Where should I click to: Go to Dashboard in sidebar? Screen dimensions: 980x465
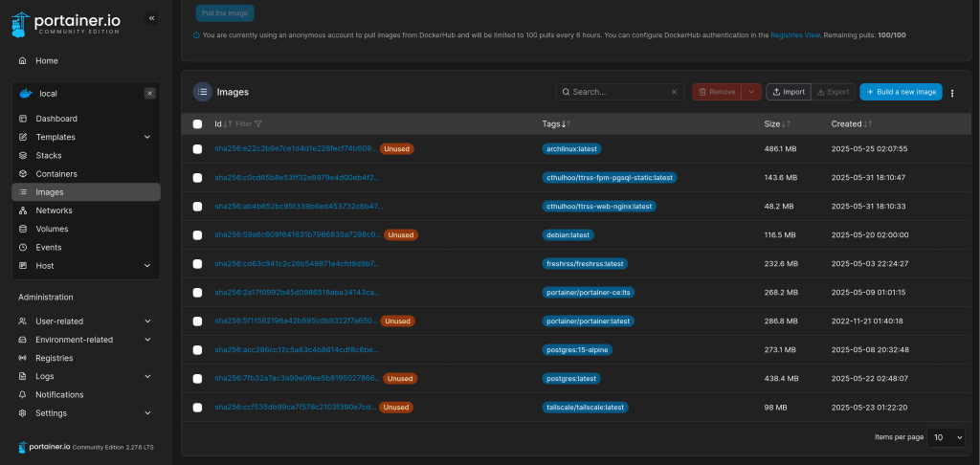click(x=56, y=120)
